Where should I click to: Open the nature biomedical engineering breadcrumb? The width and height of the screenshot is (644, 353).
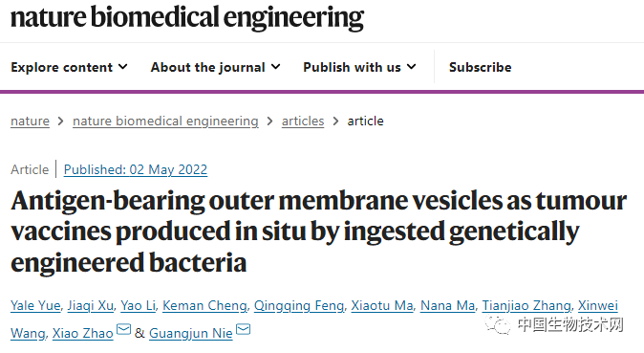click(165, 121)
